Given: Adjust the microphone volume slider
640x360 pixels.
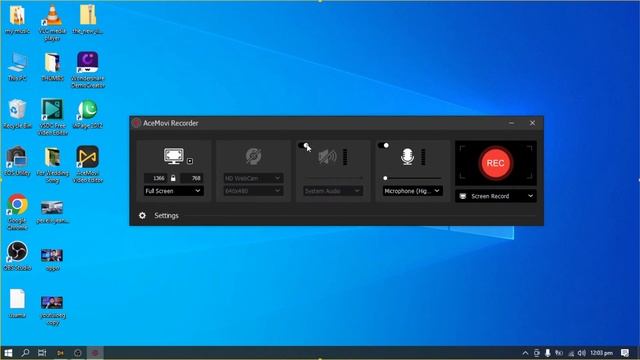Looking at the screenshot, I should (x=412, y=178).
